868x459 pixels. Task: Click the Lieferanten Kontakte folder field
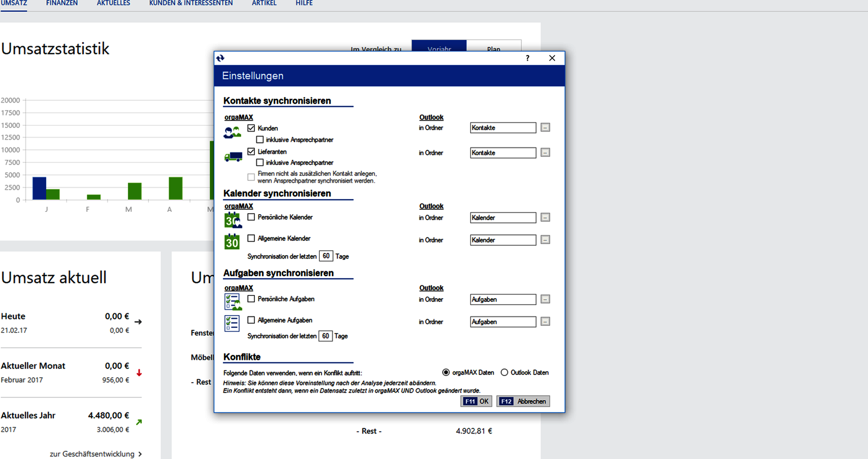coord(503,153)
